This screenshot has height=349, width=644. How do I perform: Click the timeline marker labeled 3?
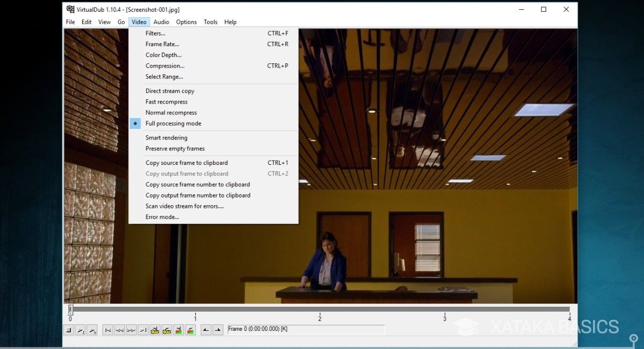click(444, 319)
